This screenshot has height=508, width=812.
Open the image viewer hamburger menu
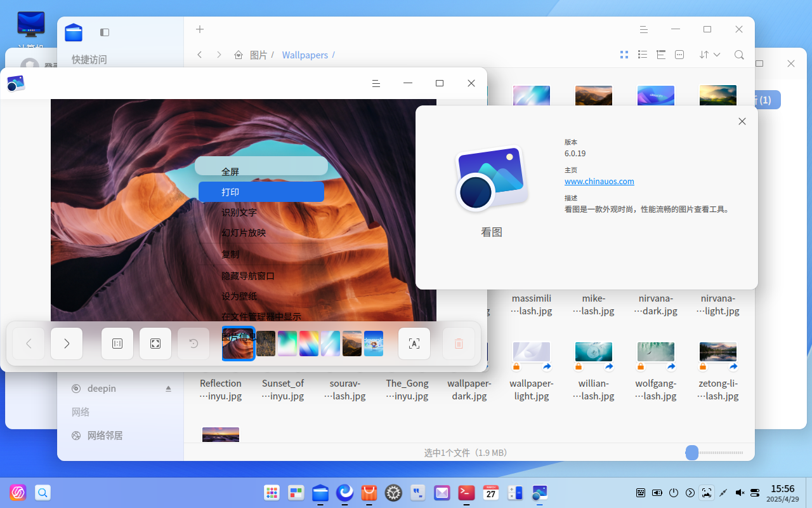click(x=376, y=83)
